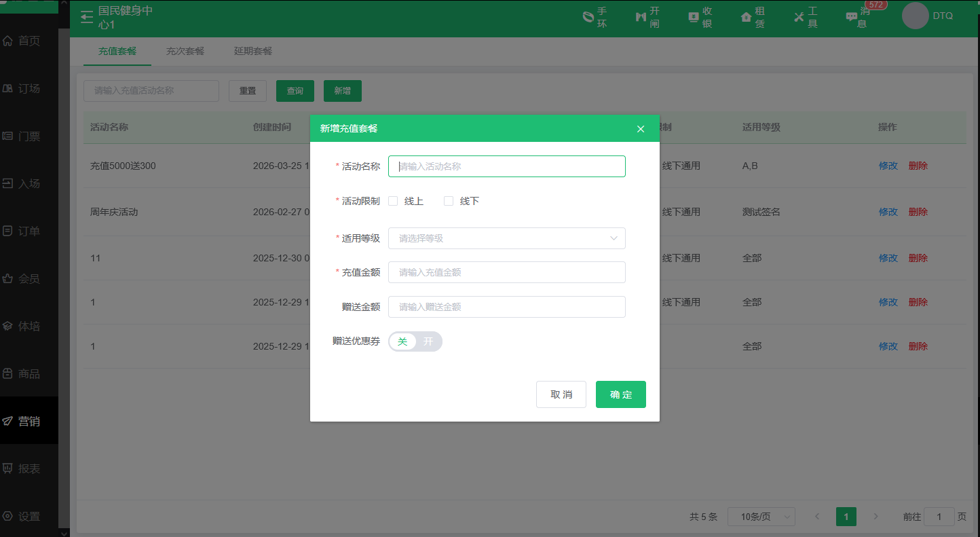Confirm with the 确定 button

click(x=620, y=394)
